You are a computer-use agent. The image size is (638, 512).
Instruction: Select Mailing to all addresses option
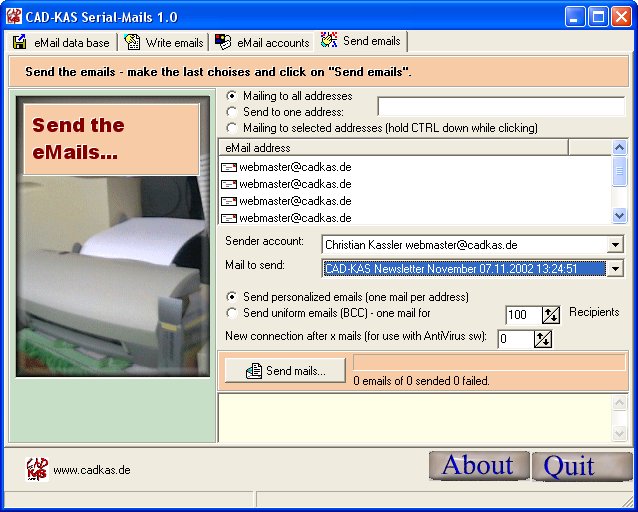pos(232,96)
